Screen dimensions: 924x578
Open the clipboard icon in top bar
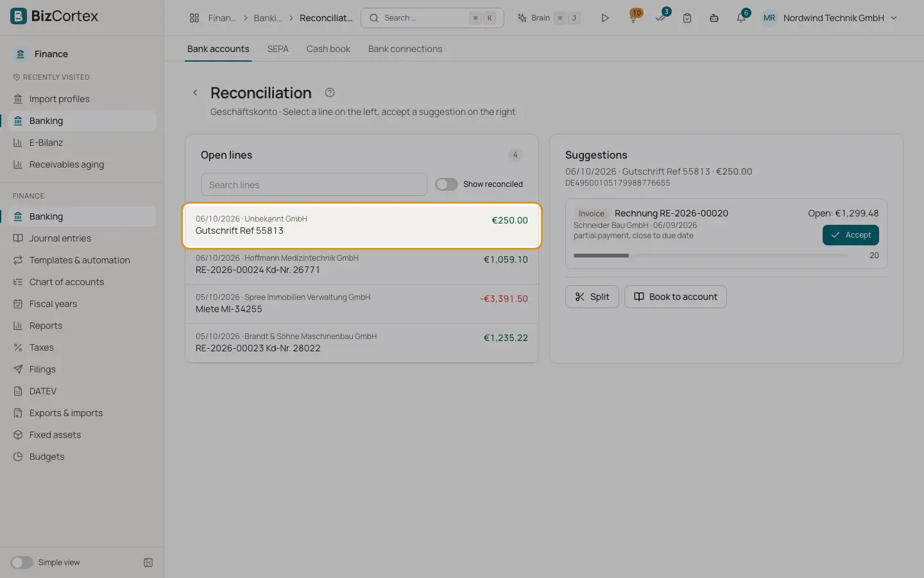point(687,18)
